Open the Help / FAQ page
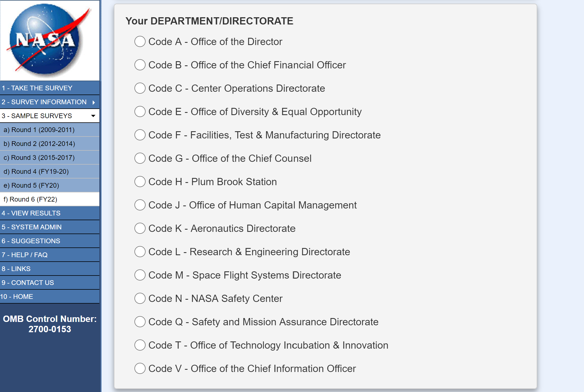The height and width of the screenshot is (392, 584). pos(25,255)
